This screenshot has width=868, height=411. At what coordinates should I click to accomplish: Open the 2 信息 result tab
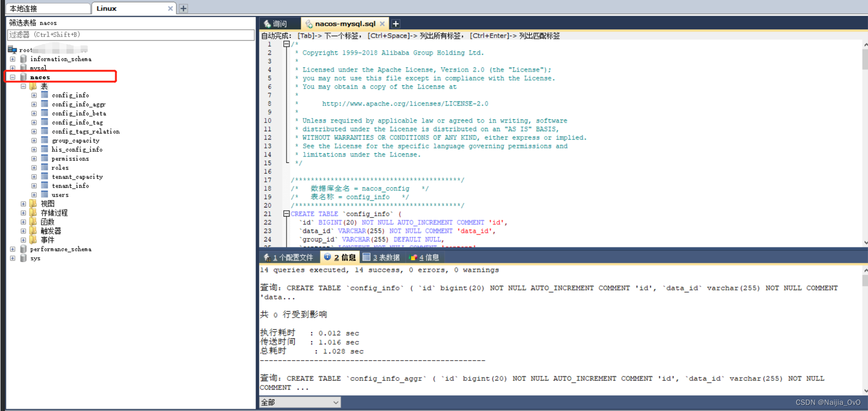coord(340,257)
